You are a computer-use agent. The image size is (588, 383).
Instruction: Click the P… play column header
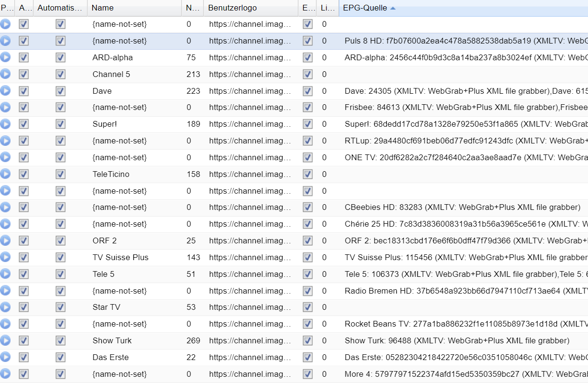(x=7, y=8)
